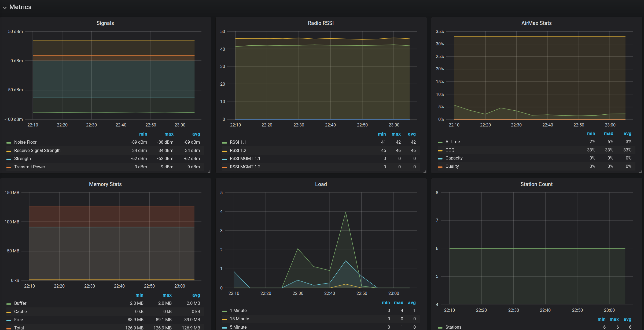The width and height of the screenshot is (644, 330).
Task: Open the Memory Stats panel title menu
Action: click(105, 184)
